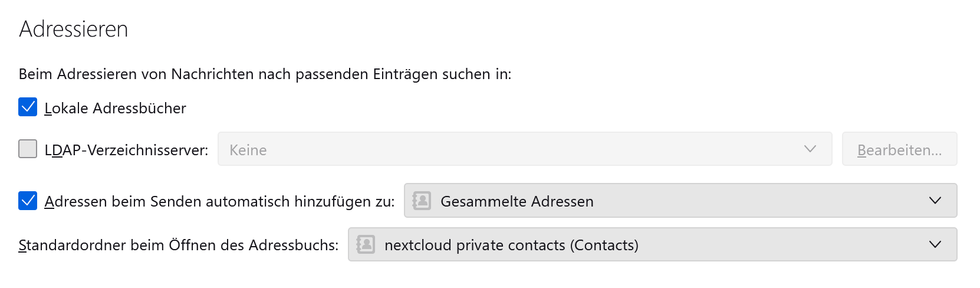
Task: Click the Adressen beim Senden automatisch hinzufügen label
Action: (x=219, y=202)
